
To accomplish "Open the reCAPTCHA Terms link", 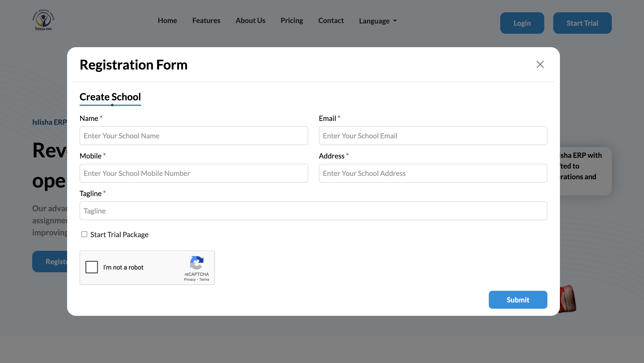I will pyautogui.click(x=204, y=280).
